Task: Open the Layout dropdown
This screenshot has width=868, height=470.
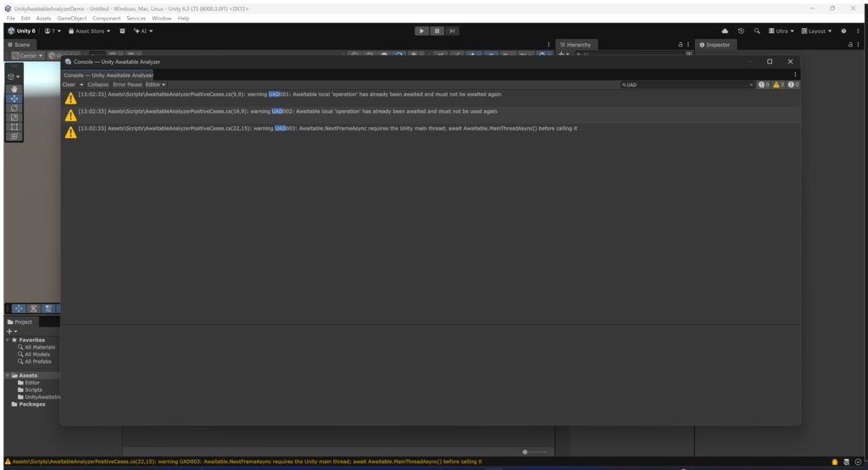Action: pyautogui.click(x=816, y=31)
